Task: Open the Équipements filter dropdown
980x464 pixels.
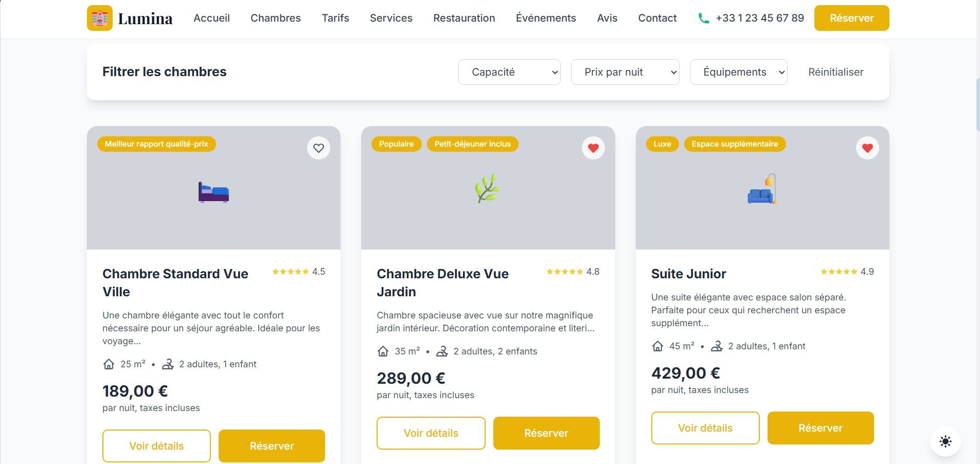Action: [738, 72]
